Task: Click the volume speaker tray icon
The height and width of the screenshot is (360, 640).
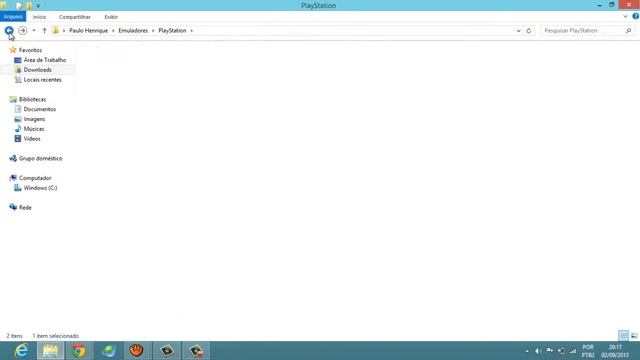Action: click(538, 351)
